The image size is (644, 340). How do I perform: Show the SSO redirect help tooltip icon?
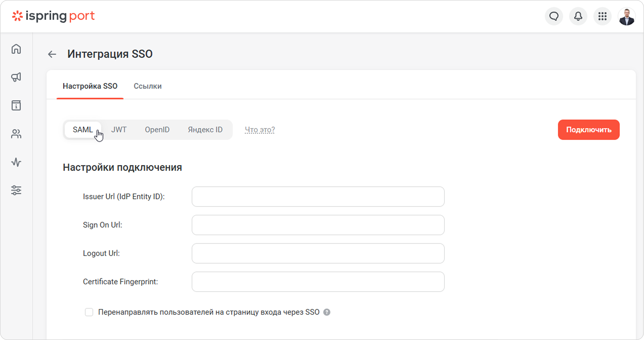coord(327,312)
